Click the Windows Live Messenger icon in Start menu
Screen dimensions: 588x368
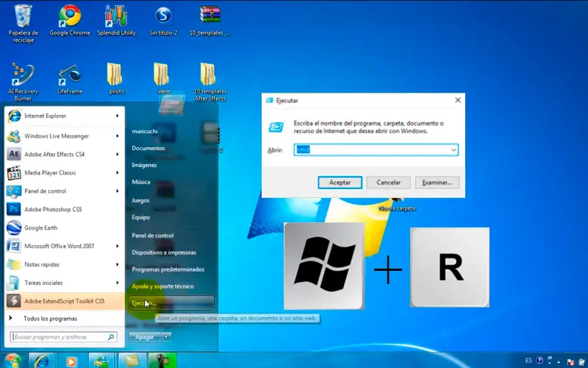(14, 136)
